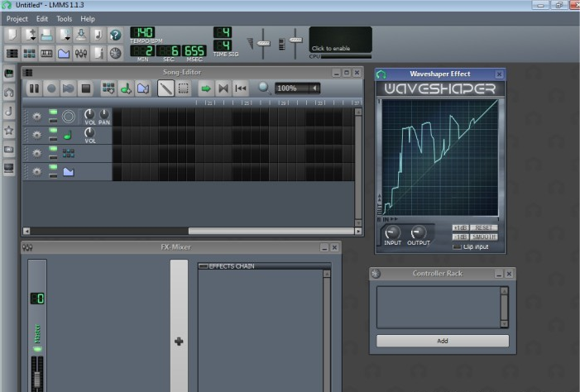Image resolution: width=580 pixels, height=392 pixels.
Task: Select Draw mode pencil in Song-Editor
Action: pyautogui.click(x=165, y=88)
